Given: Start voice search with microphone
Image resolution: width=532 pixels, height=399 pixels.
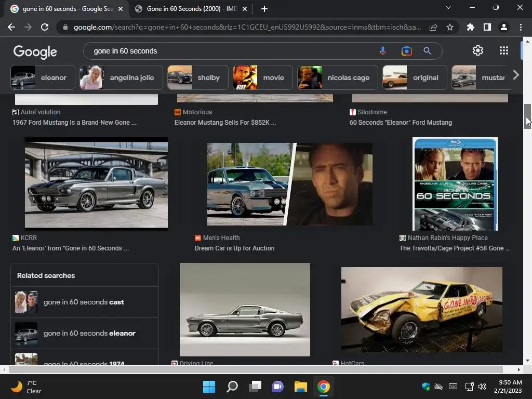Looking at the screenshot, I should [x=383, y=51].
